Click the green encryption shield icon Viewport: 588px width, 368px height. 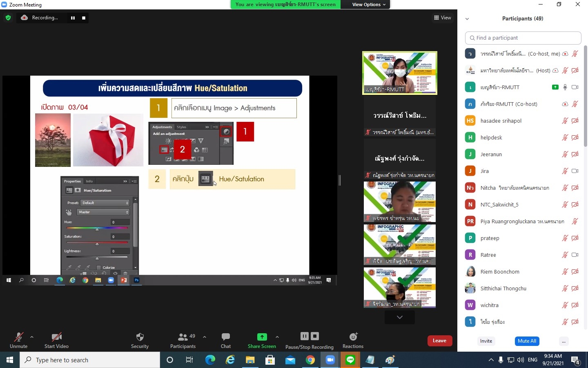point(8,18)
